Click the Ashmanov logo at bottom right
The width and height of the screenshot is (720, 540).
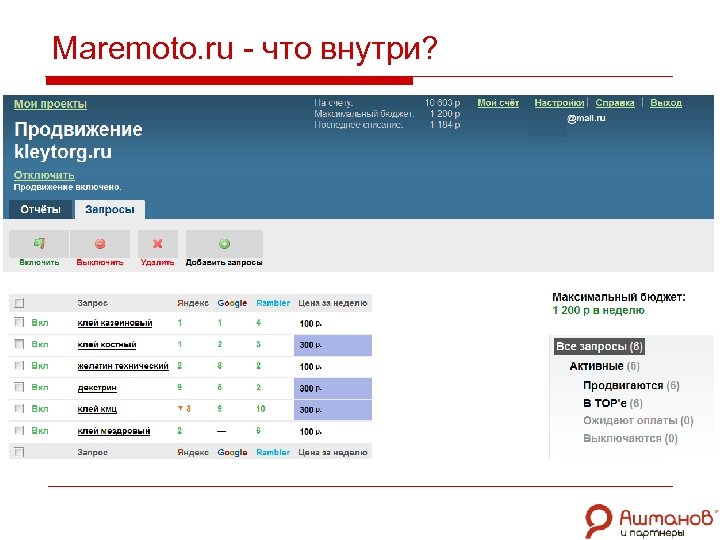651,521
